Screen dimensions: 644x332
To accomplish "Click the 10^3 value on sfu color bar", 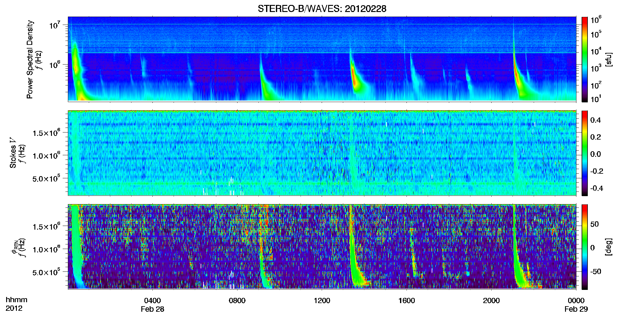I will click(x=596, y=68).
